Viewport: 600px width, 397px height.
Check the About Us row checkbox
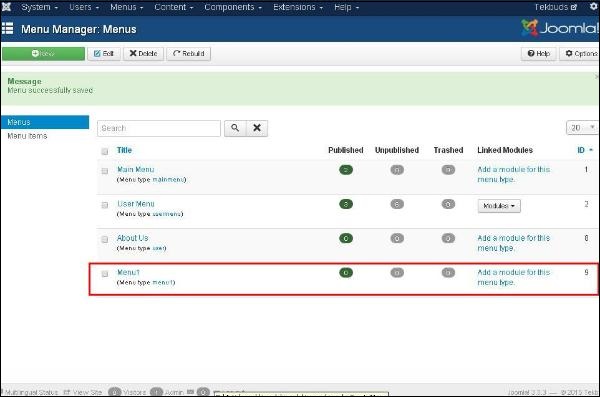pos(104,240)
